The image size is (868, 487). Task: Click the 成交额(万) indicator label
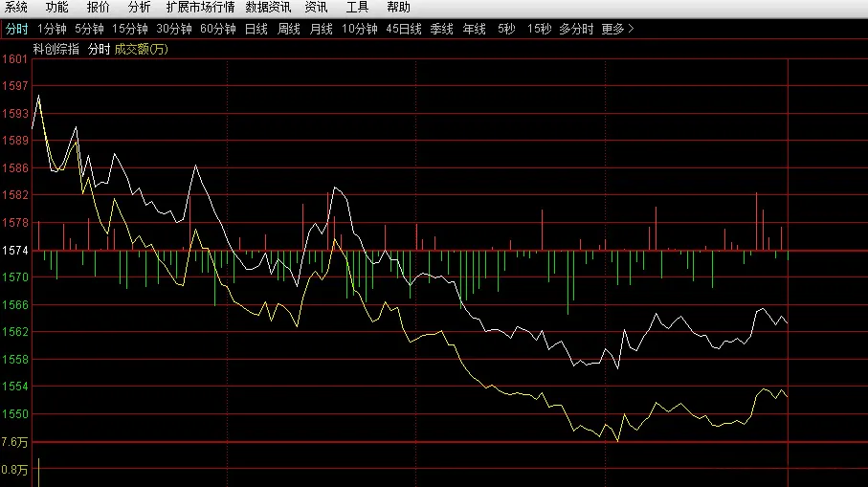[x=142, y=49]
